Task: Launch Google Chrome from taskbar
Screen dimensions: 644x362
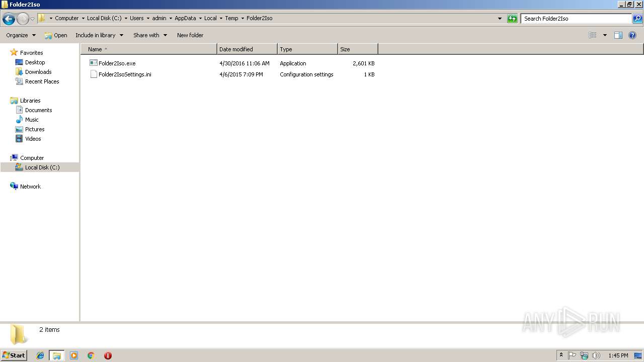Action: coord(91,355)
